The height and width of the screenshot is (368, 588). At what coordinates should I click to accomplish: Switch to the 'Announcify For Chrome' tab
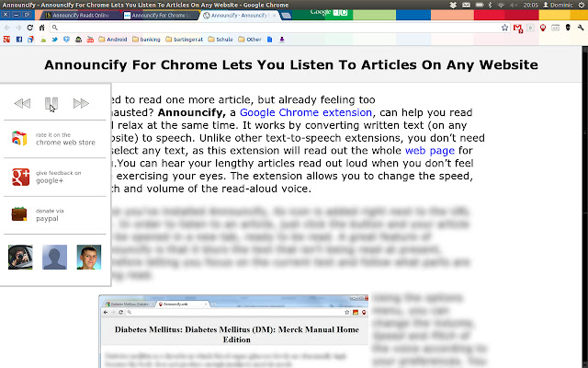click(x=158, y=16)
